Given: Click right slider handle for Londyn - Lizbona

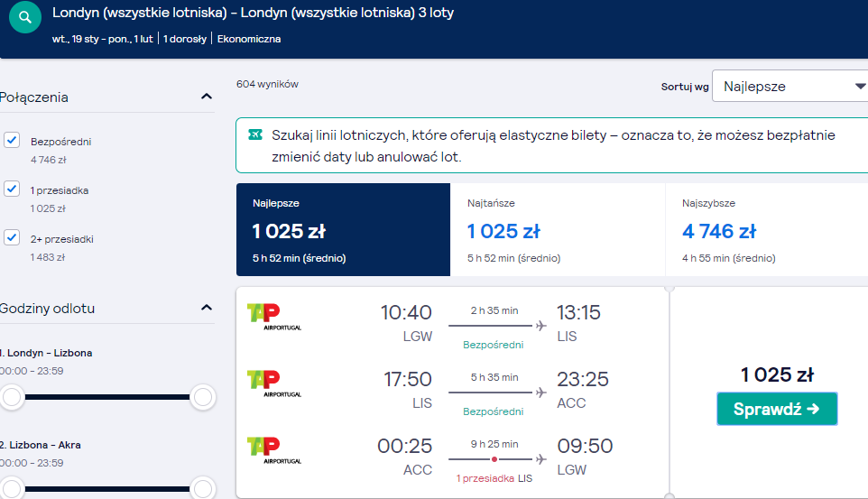Looking at the screenshot, I should pyautogui.click(x=203, y=397).
